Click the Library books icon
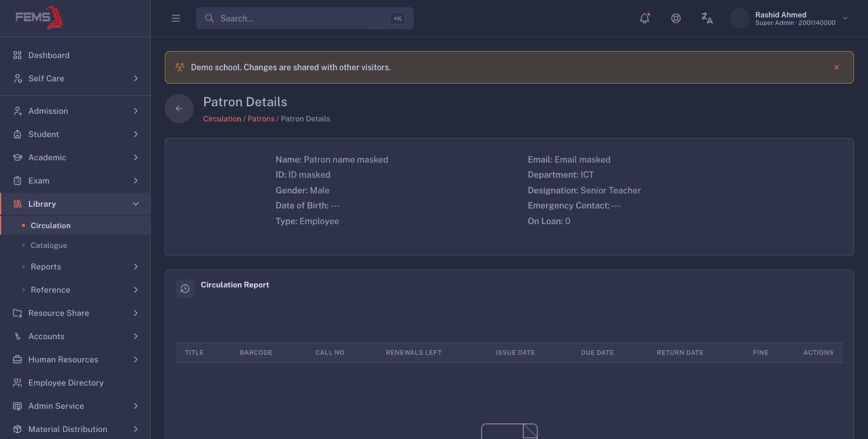The height and width of the screenshot is (439, 868). tap(17, 204)
